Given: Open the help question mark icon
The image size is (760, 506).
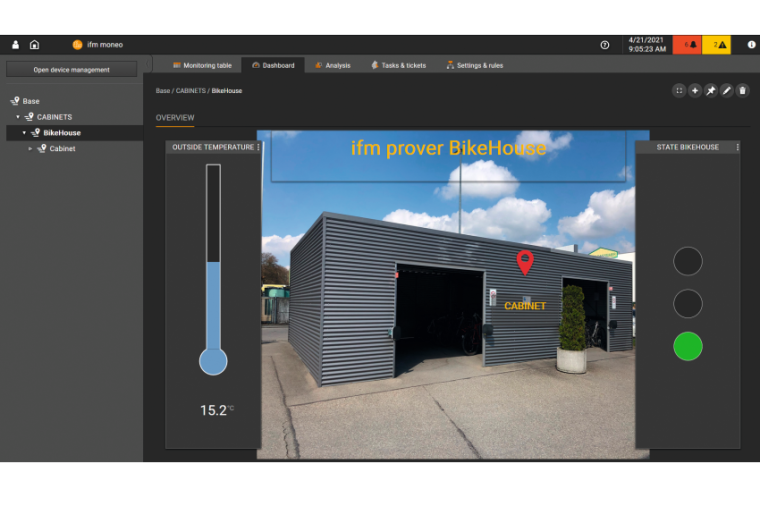Looking at the screenshot, I should click(x=604, y=45).
